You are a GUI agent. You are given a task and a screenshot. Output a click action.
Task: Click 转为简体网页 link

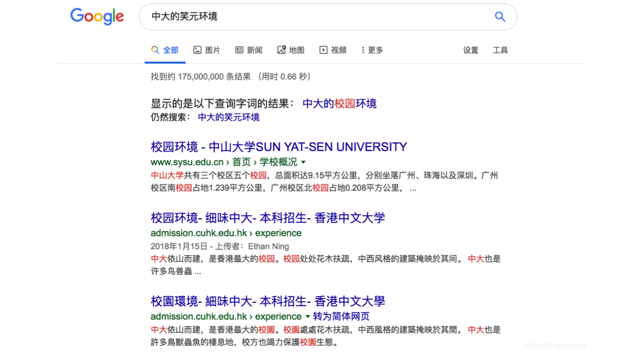click(x=341, y=316)
